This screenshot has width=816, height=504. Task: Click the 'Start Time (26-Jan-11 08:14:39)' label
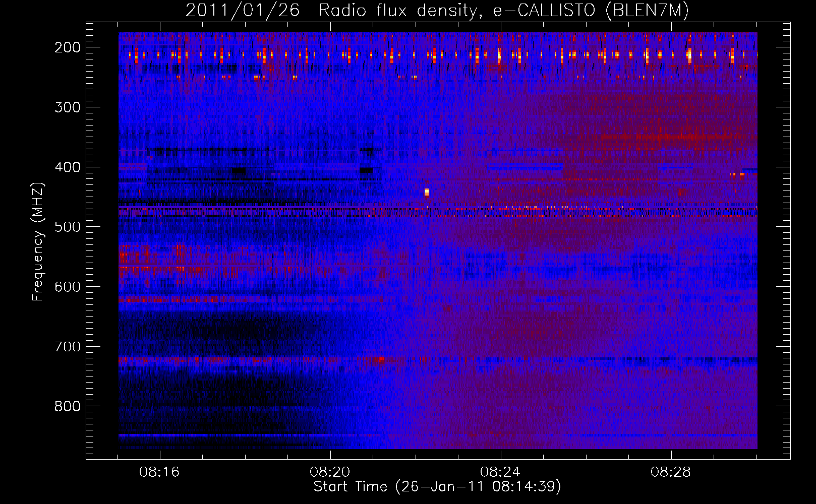click(x=437, y=487)
